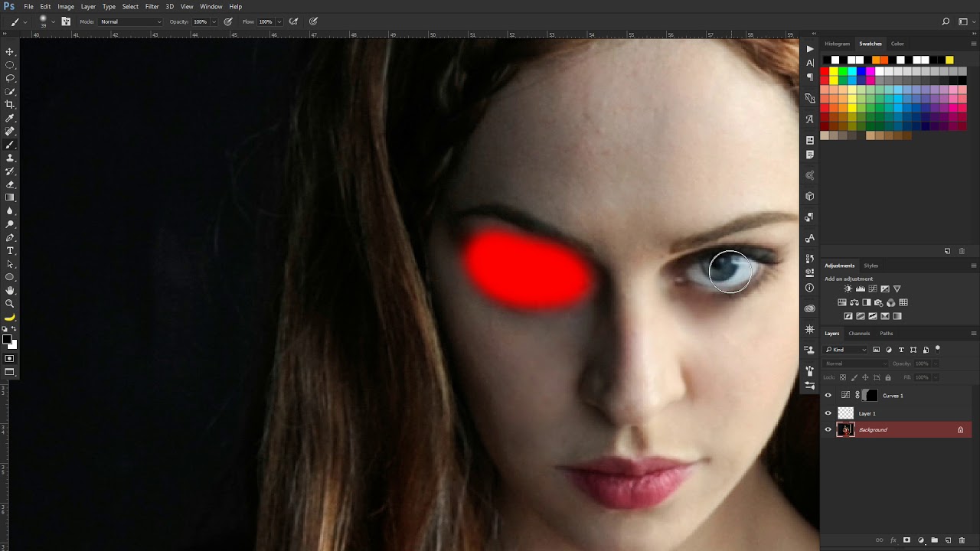The image size is (980, 551).
Task: Swap foreground and background colors
Action: point(14,329)
